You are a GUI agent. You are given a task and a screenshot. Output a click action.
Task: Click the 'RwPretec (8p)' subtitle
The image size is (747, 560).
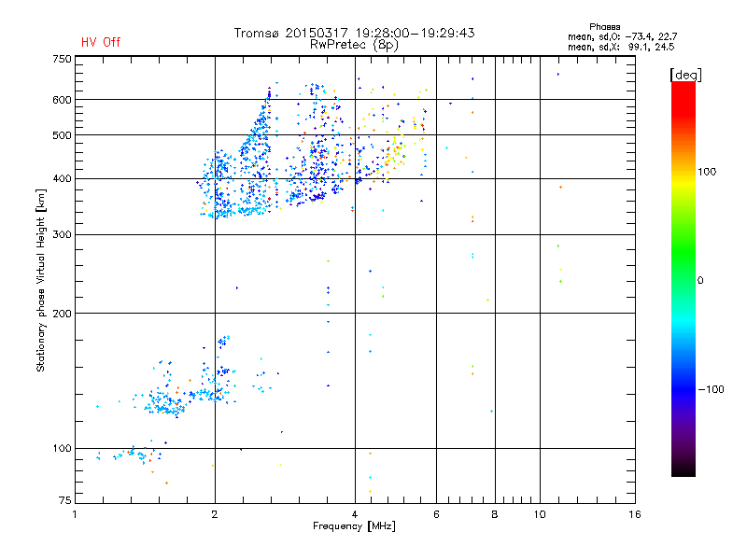[x=354, y=45]
